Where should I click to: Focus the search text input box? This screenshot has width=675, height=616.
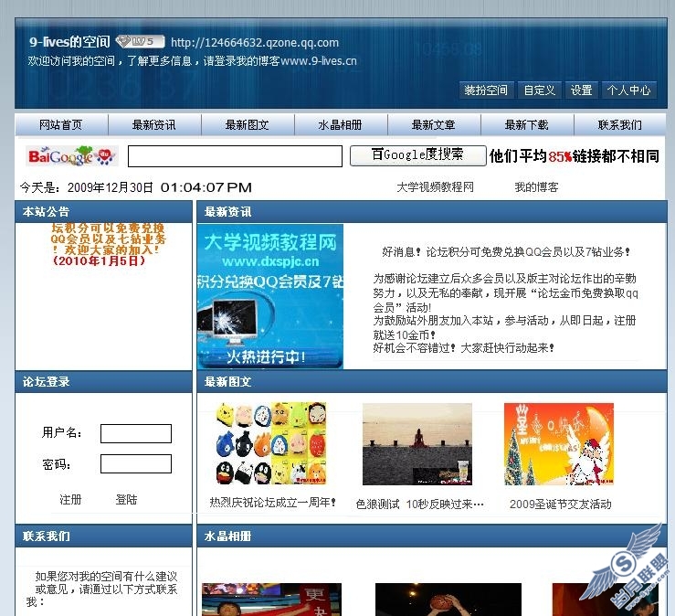235,156
